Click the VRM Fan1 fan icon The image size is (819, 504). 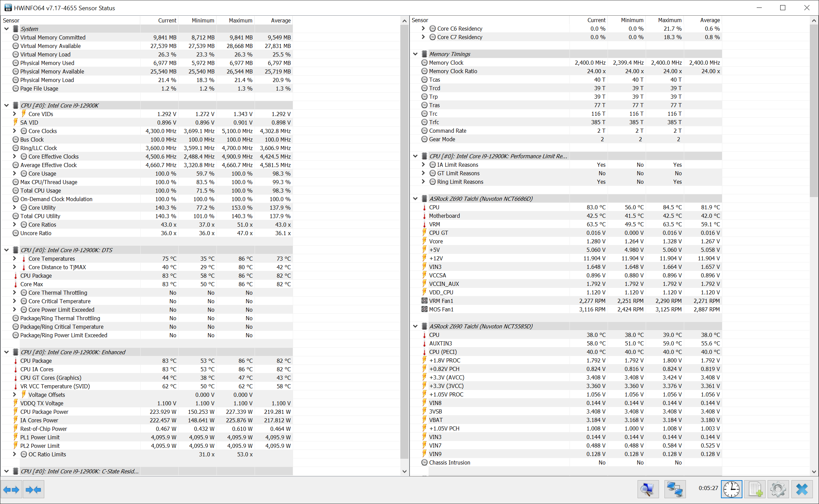(424, 301)
